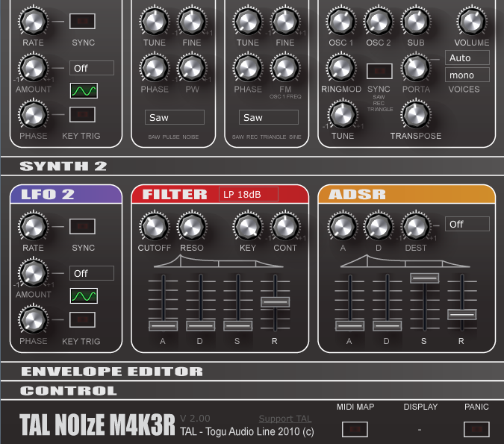504x444 pixels.
Task: Toggle LFO 2 SYNC button
Action: click(83, 227)
